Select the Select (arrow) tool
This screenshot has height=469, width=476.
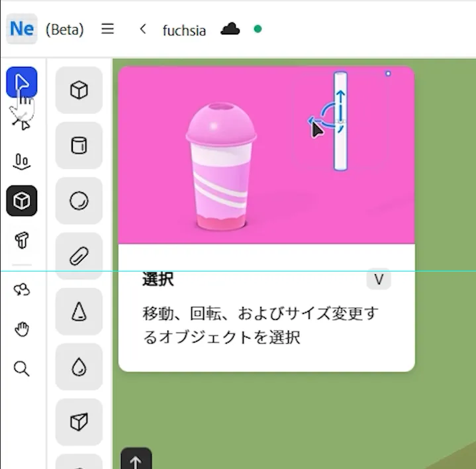click(22, 82)
